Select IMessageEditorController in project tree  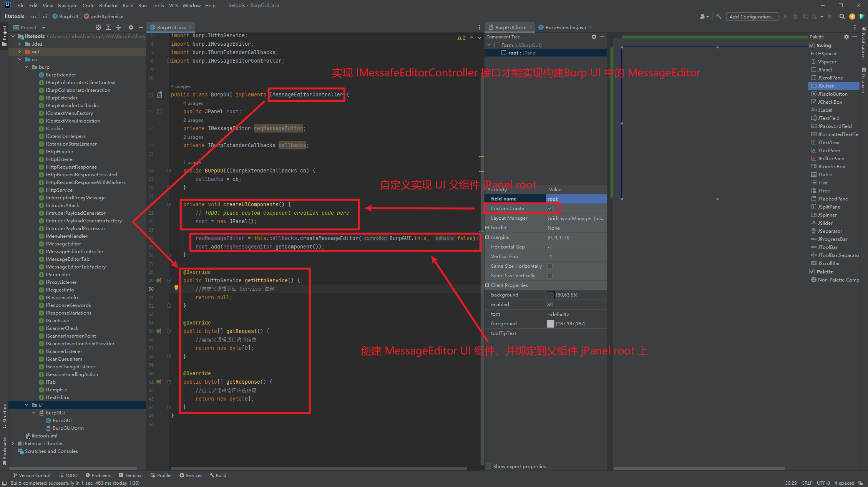(x=74, y=251)
